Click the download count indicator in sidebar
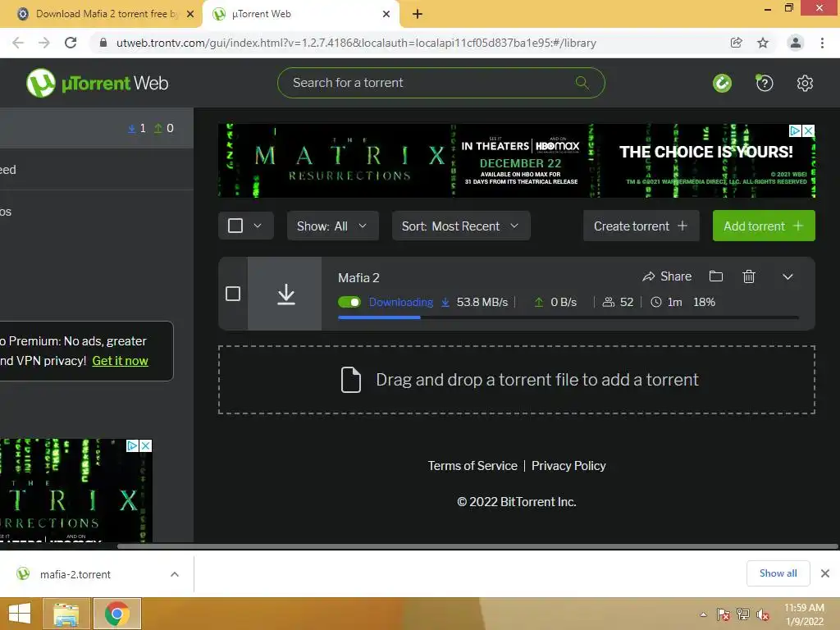This screenshot has width=840, height=630. point(137,128)
